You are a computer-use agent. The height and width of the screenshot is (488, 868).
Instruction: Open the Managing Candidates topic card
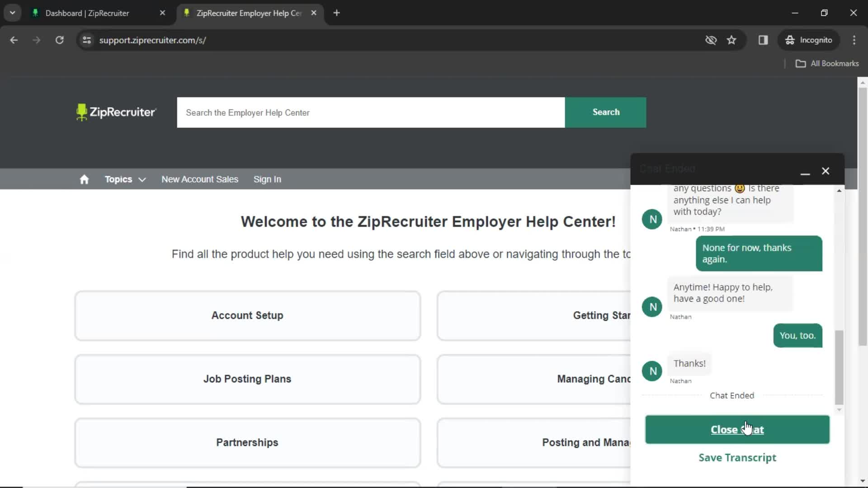coord(534,379)
